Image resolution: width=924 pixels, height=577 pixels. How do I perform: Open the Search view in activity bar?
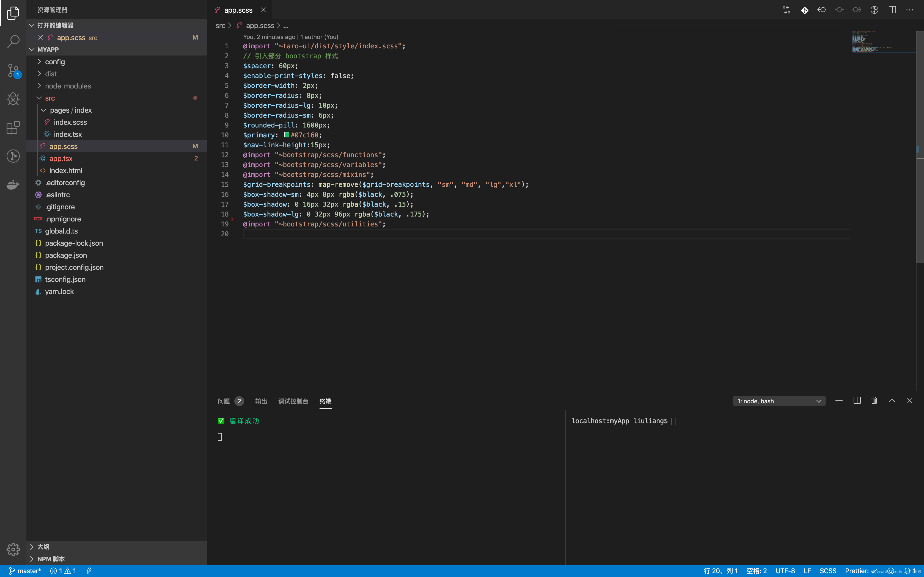pyautogui.click(x=13, y=41)
